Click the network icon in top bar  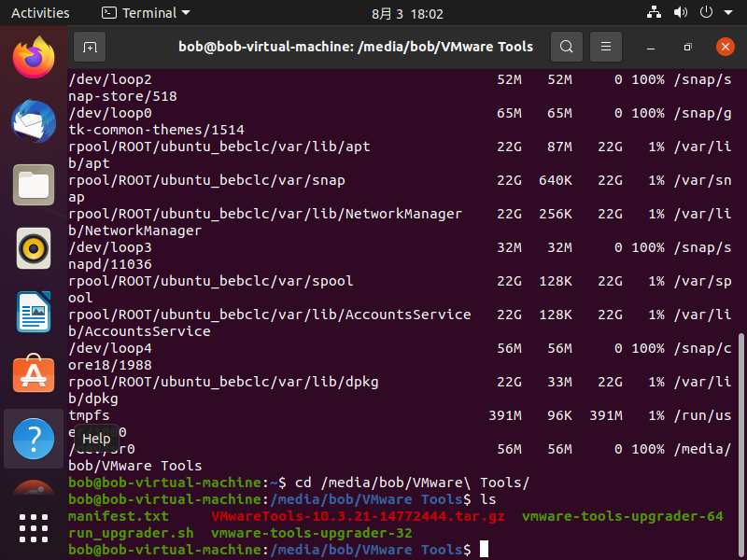coord(653,13)
